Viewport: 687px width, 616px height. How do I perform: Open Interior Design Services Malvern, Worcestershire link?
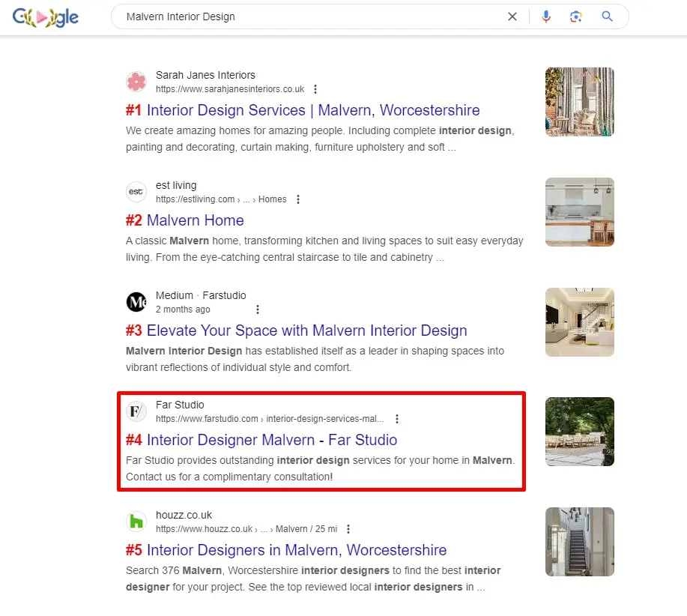(313, 110)
